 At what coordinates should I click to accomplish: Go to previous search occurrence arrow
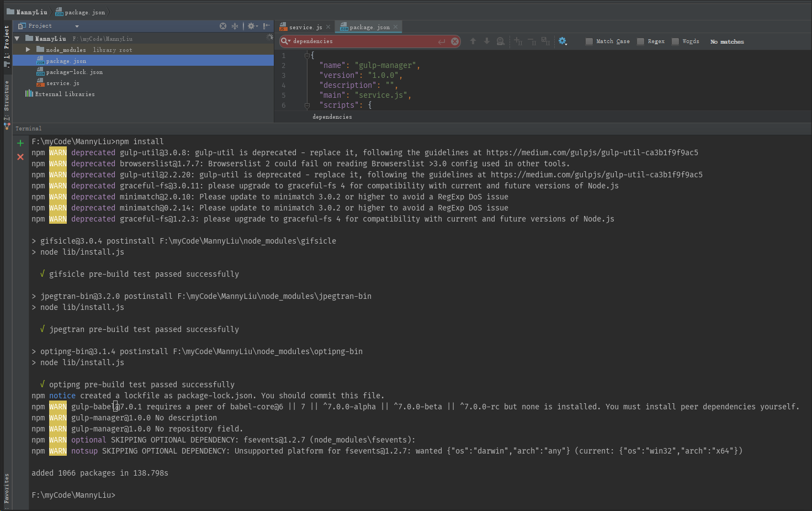coord(473,41)
